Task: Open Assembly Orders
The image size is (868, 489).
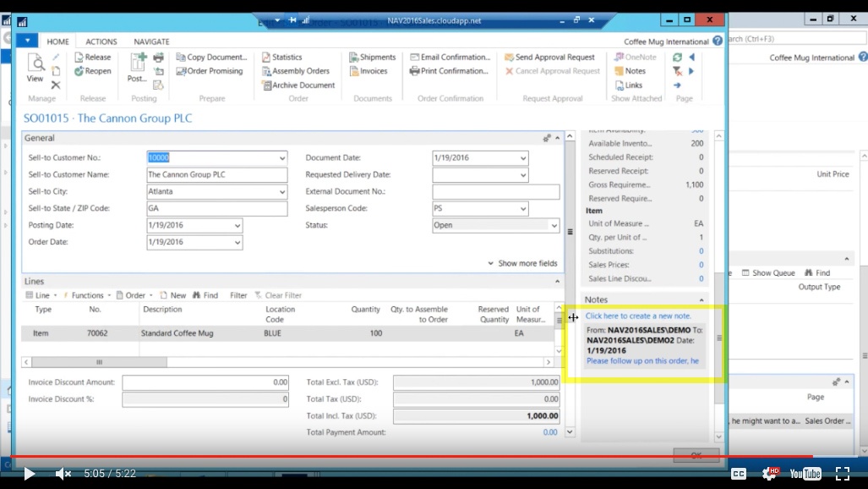Action: click(x=296, y=71)
